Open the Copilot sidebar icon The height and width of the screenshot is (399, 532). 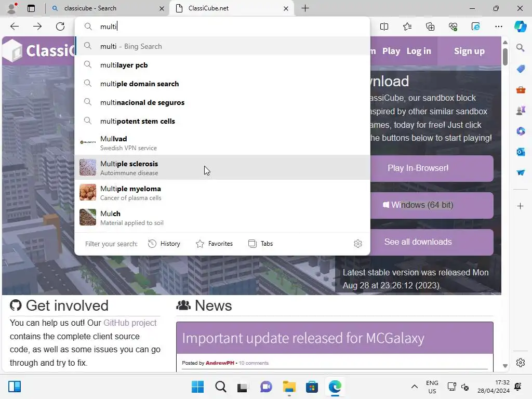pos(520,26)
